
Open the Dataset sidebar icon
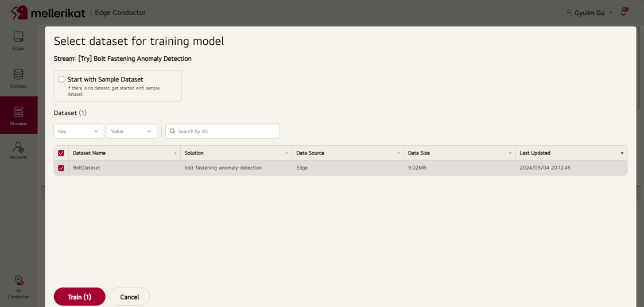pyautogui.click(x=18, y=79)
